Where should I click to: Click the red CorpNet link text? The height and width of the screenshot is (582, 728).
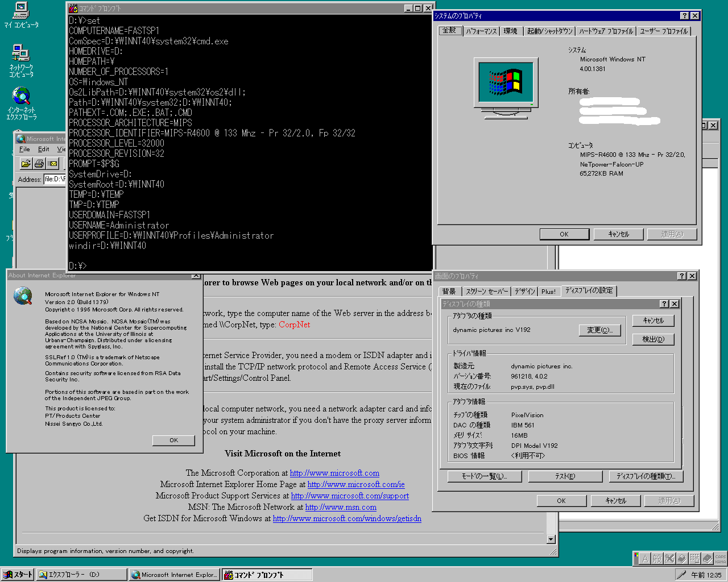pos(295,325)
